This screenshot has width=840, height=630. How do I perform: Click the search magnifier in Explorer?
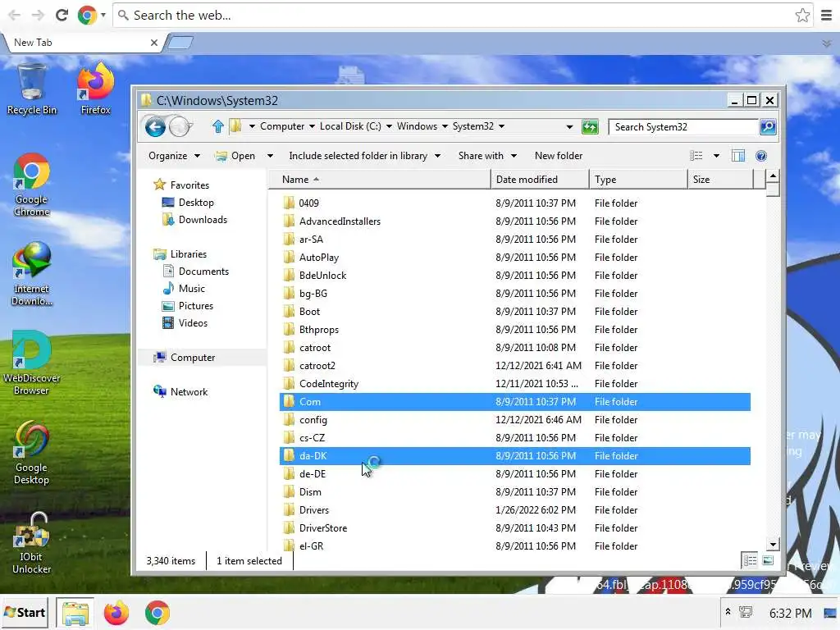click(x=768, y=127)
